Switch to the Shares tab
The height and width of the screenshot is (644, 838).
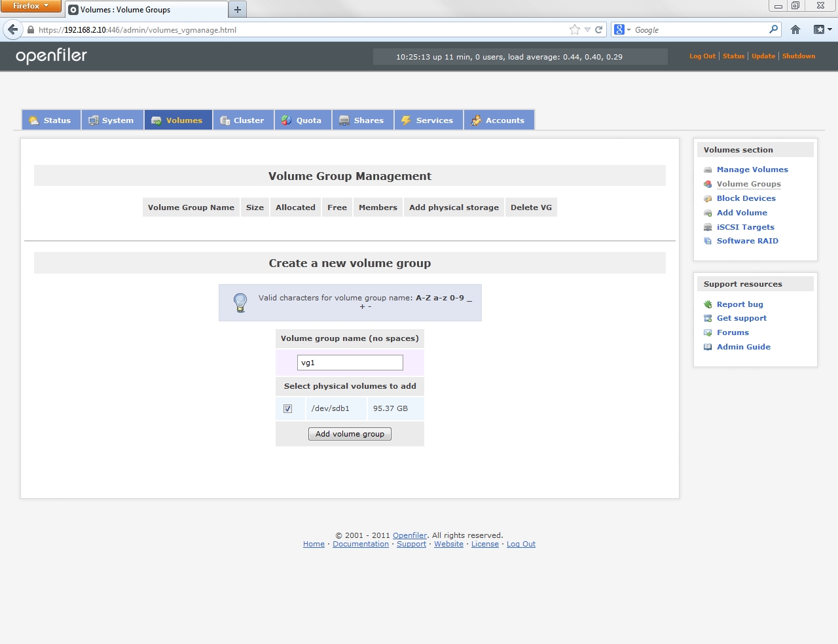[362, 120]
